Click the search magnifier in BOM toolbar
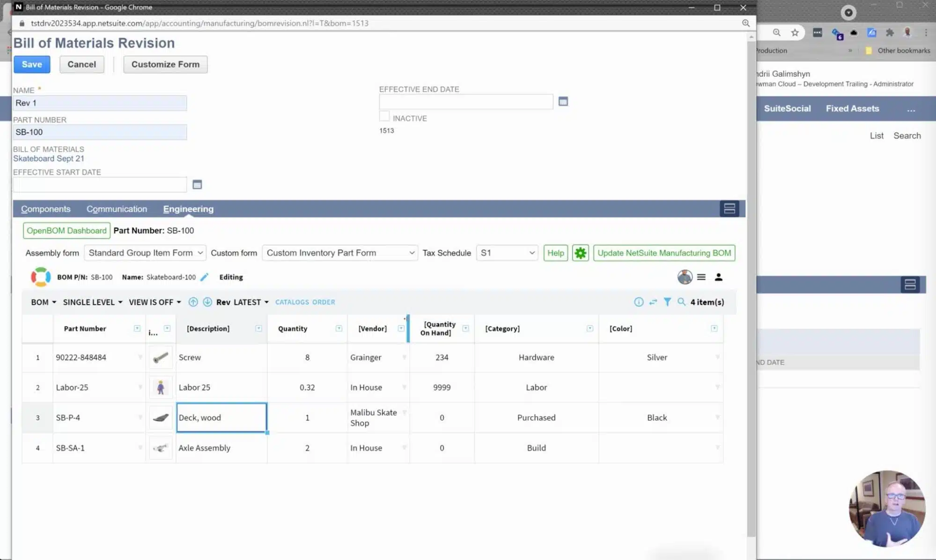 click(x=681, y=302)
